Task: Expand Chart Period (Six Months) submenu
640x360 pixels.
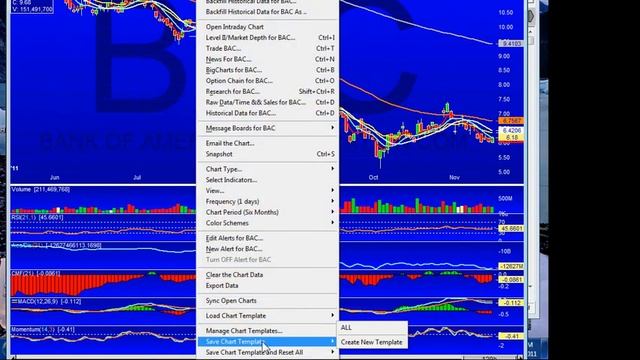Action: pyautogui.click(x=268, y=212)
